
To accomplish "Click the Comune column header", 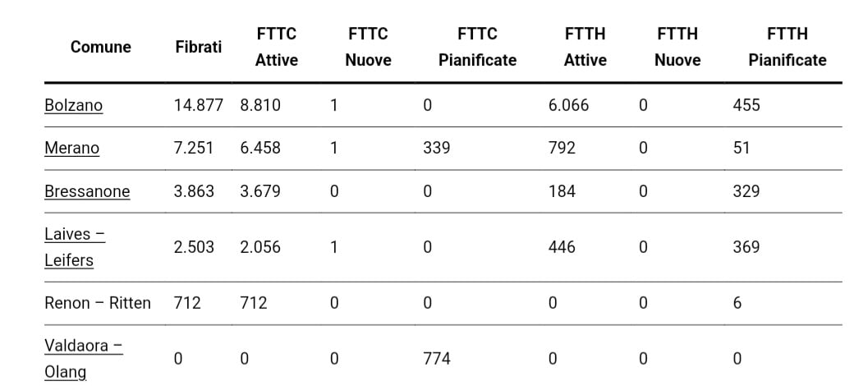I will tap(101, 47).
